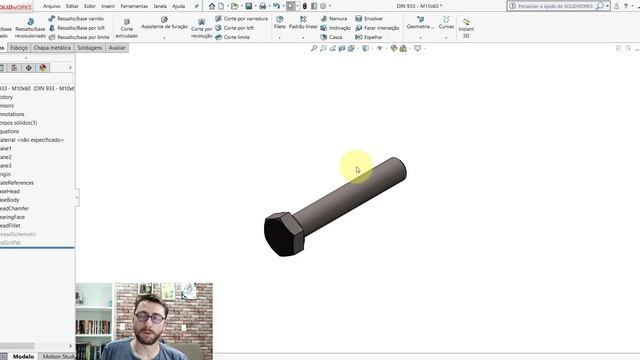Click the user login icon
Screen dimensions: 640x360
pyautogui.click(x=616, y=6)
